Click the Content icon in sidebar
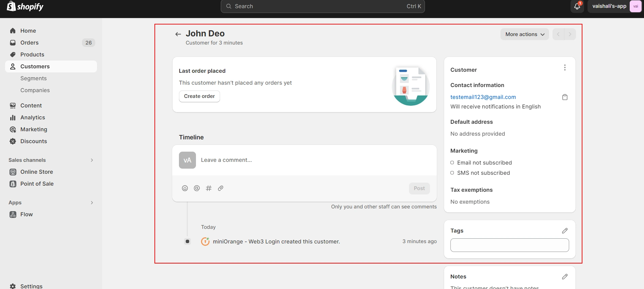644x289 pixels. [13, 105]
